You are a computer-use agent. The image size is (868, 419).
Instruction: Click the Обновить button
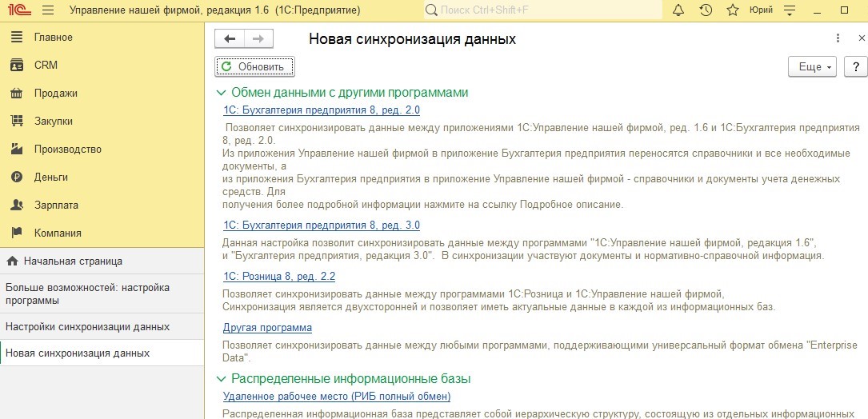click(254, 66)
